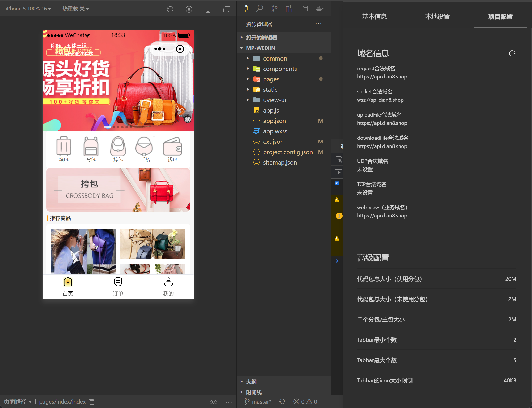Copy the page path icon

click(x=92, y=402)
